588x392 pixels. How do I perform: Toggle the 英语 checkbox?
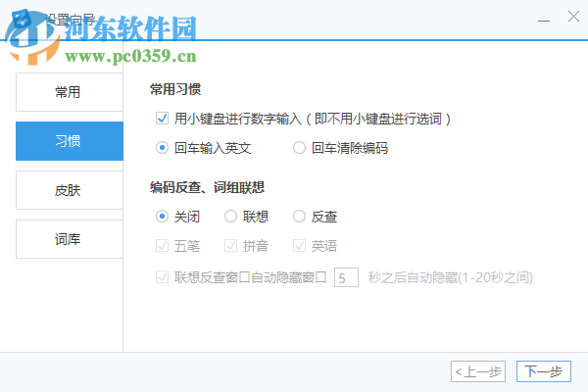(299, 246)
